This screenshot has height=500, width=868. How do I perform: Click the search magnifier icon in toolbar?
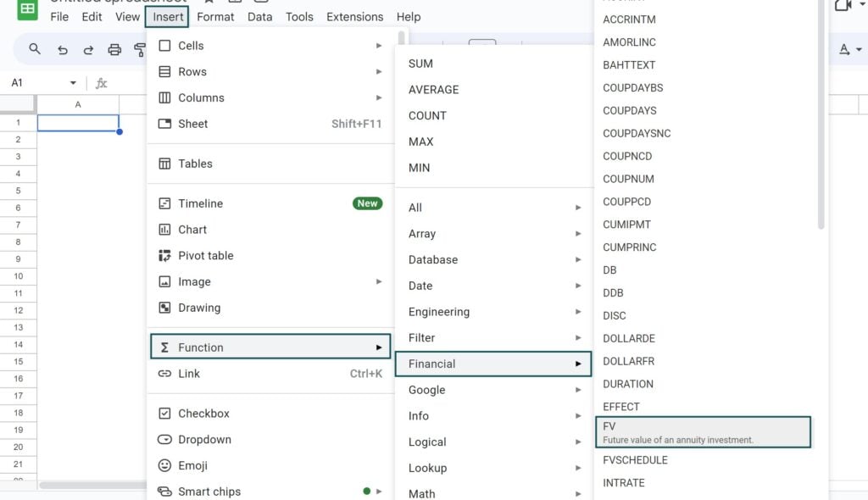pos(34,49)
